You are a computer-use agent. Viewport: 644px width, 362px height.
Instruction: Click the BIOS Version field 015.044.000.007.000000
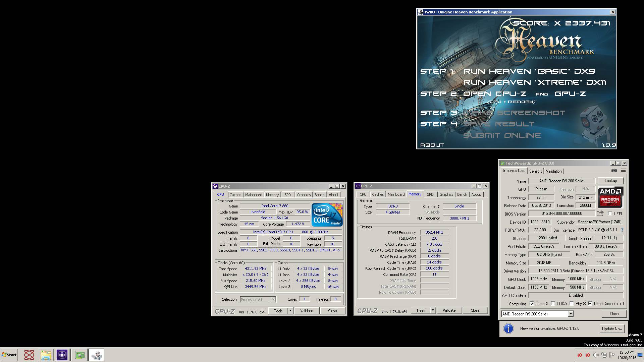pyautogui.click(x=562, y=214)
